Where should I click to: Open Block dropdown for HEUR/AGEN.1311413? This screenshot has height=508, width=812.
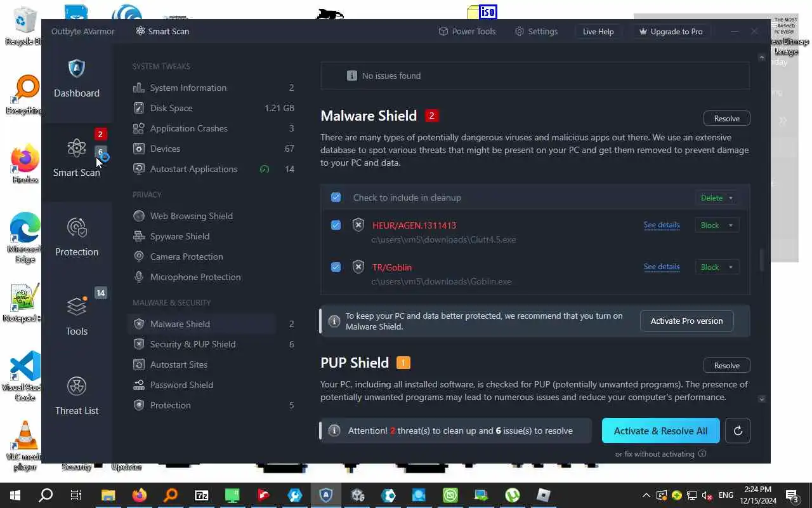tap(717, 225)
